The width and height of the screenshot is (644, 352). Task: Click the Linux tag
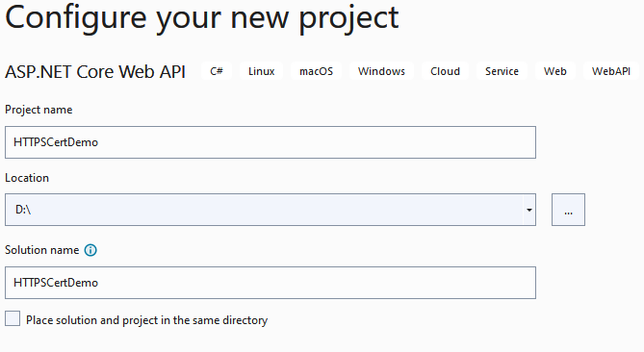261,71
